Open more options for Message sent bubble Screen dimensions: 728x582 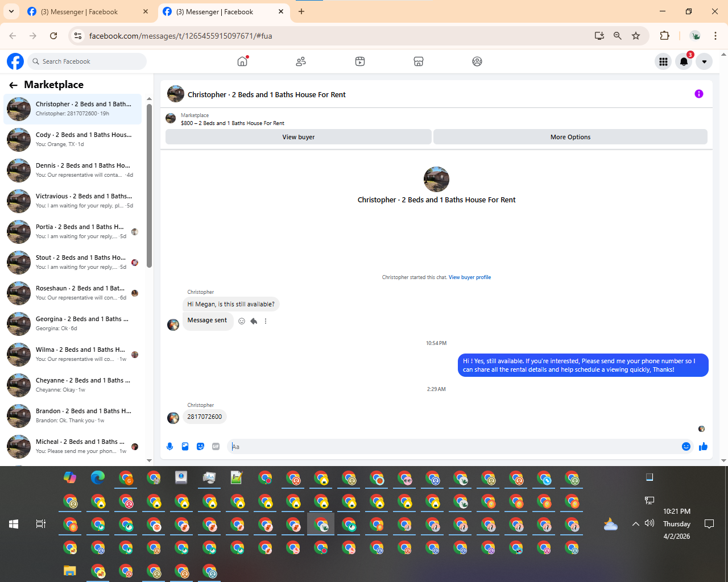[x=266, y=321]
